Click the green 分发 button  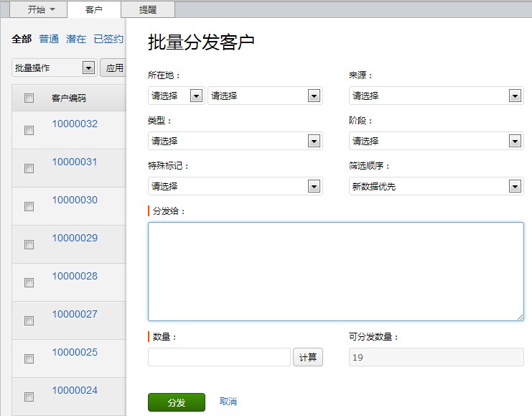[x=176, y=402]
